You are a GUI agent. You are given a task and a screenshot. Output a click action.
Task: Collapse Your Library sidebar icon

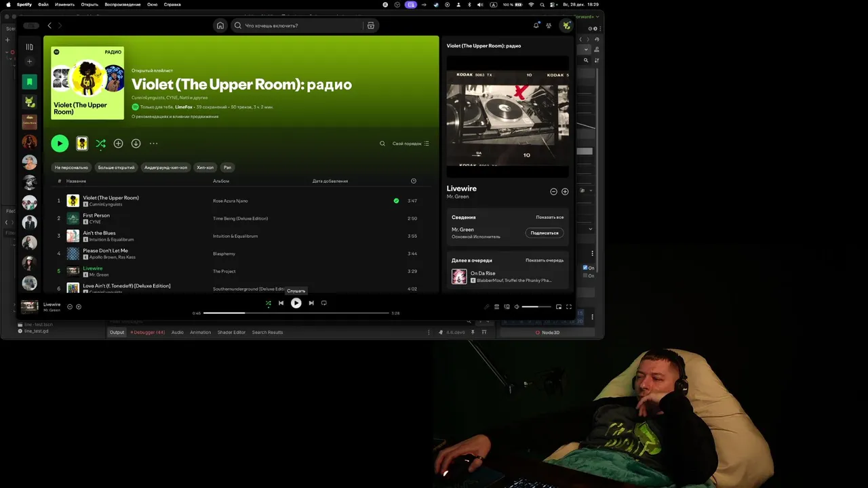29,47
